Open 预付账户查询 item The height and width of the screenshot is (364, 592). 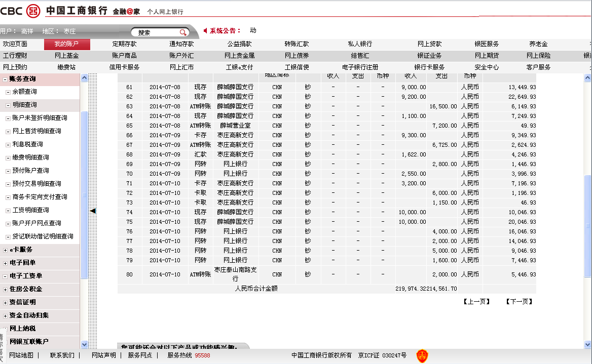tap(30, 171)
